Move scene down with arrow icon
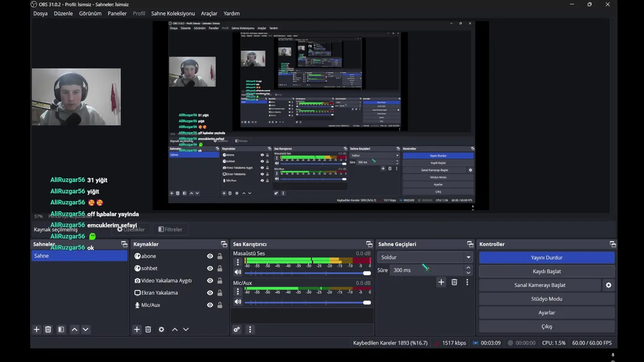This screenshot has width=644, height=362. (86, 329)
